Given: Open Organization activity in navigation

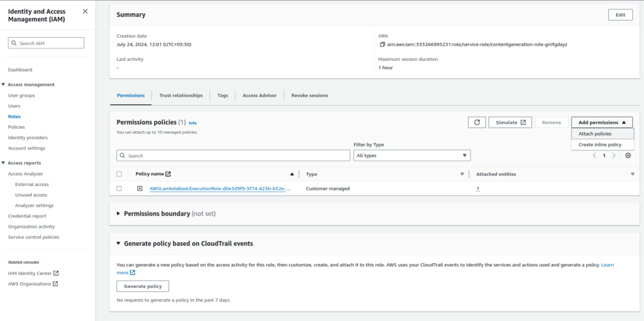Looking at the screenshot, I should pyautogui.click(x=31, y=227).
